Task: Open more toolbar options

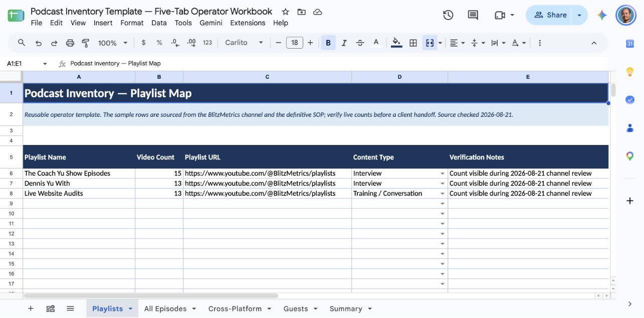Action: click(x=540, y=43)
